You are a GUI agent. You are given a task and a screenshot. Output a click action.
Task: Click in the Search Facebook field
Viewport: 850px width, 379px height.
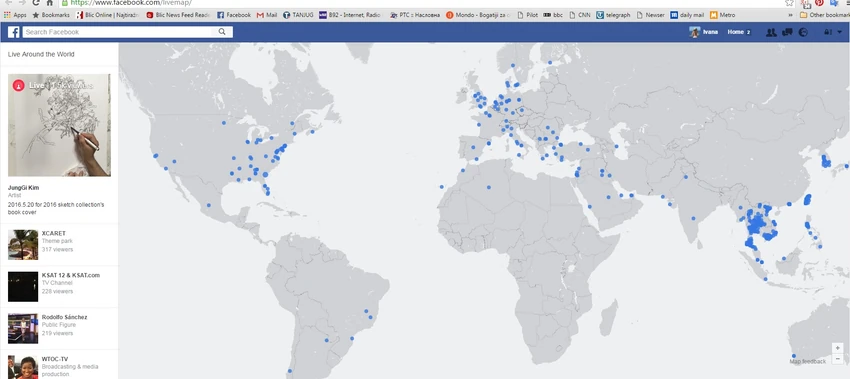pyautogui.click(x=119, y=32)
